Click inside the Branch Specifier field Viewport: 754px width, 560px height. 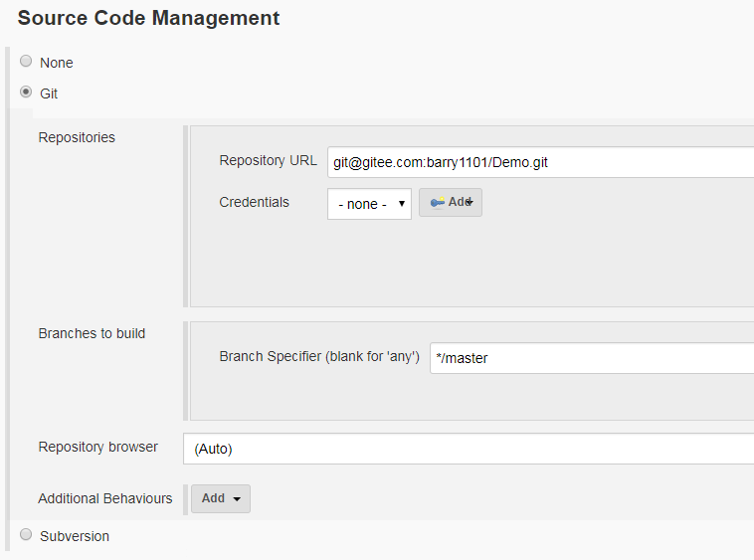[x=591, y=358]
